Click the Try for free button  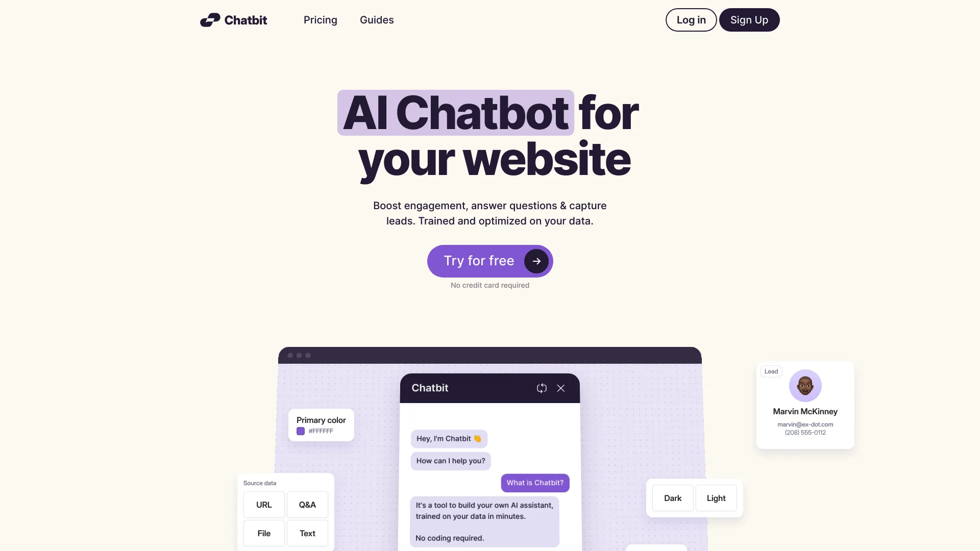tap(490, 261)
